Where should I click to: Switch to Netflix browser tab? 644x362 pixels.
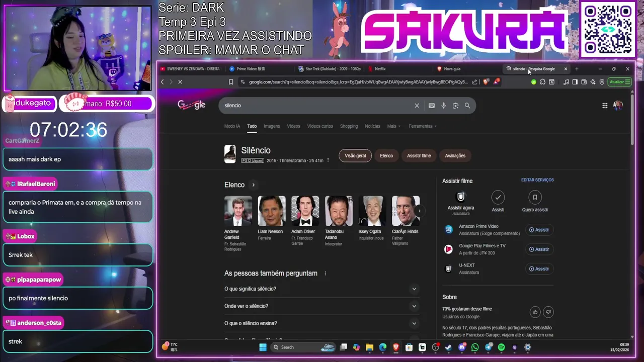[x=399, y=69]
